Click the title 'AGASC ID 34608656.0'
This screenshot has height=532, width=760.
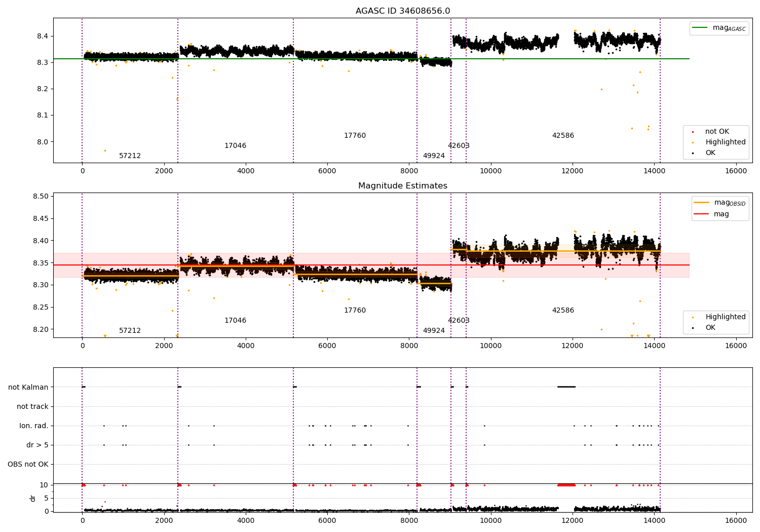403,11
